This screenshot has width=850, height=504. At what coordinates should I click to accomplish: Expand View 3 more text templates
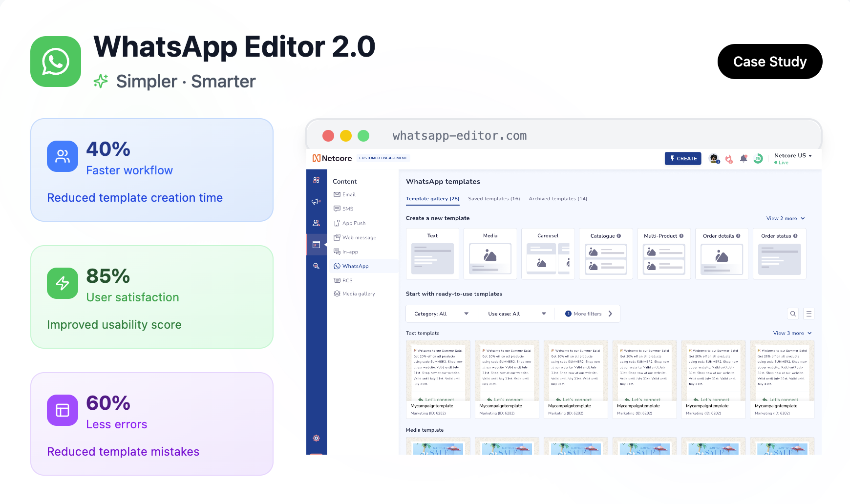792,333
